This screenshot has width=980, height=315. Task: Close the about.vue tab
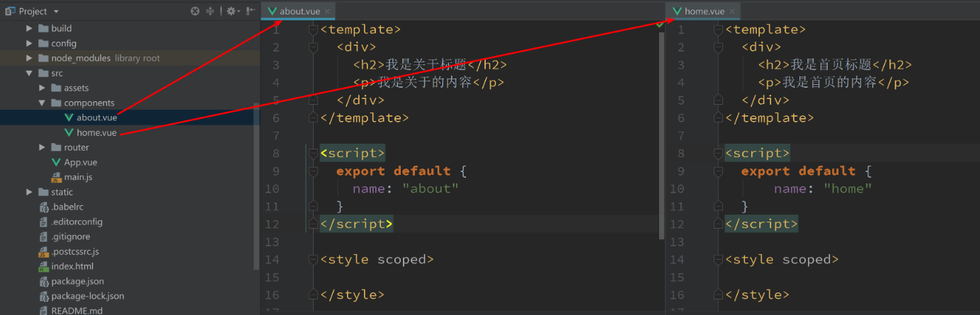pos(328,11)
